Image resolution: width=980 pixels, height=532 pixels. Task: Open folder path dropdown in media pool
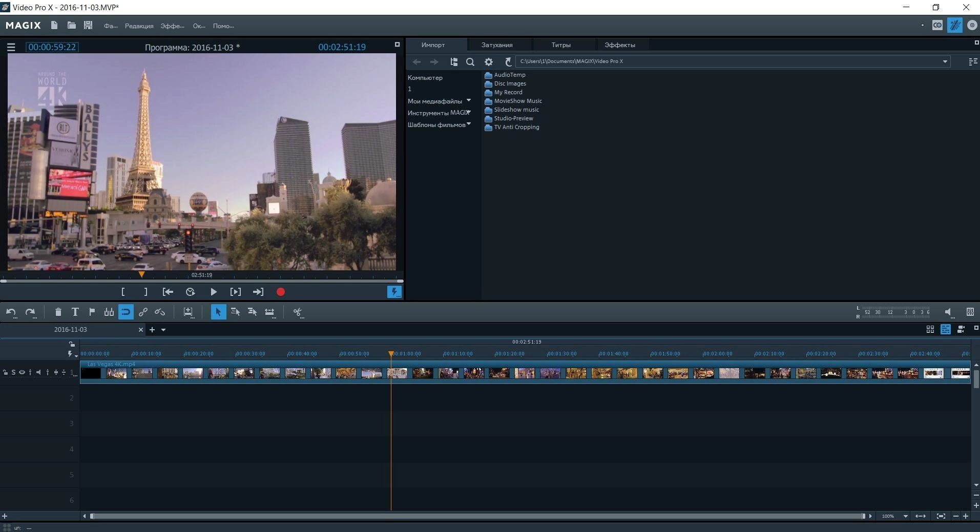(945, 61)
